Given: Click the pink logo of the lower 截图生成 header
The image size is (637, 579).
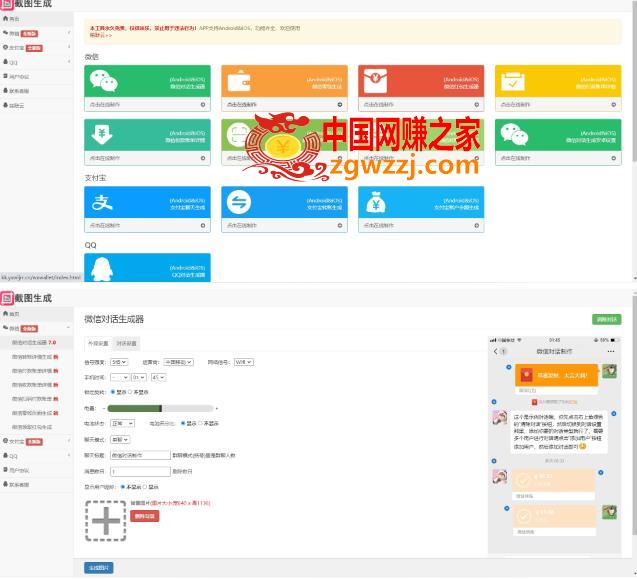Looking at the screenshot, I should [7, 298].
